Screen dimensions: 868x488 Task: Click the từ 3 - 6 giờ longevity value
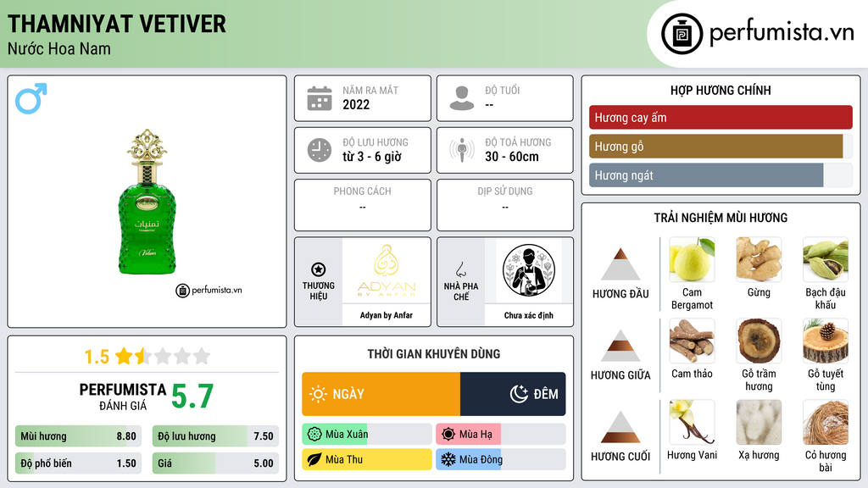pos(372,157)
